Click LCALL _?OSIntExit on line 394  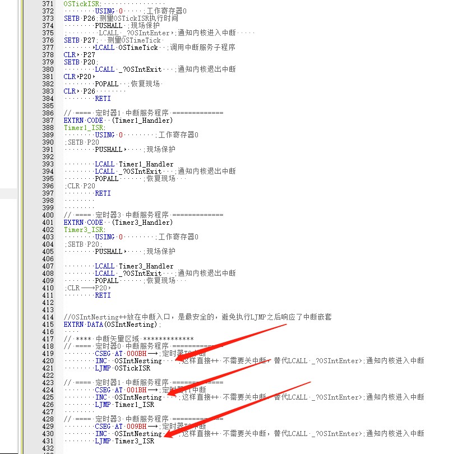128,172
